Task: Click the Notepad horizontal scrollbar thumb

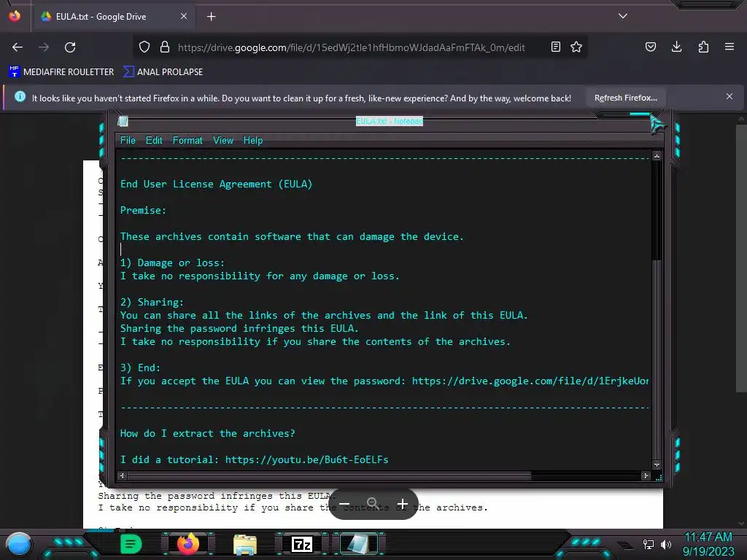Action: (x=329, y=475)
